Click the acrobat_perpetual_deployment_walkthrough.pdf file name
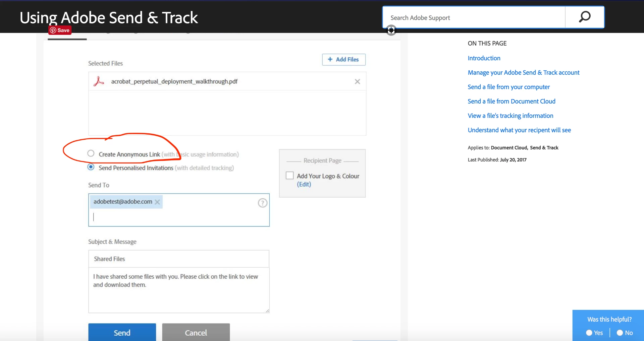This screenshot has width=644, height=341. (174, 81)
